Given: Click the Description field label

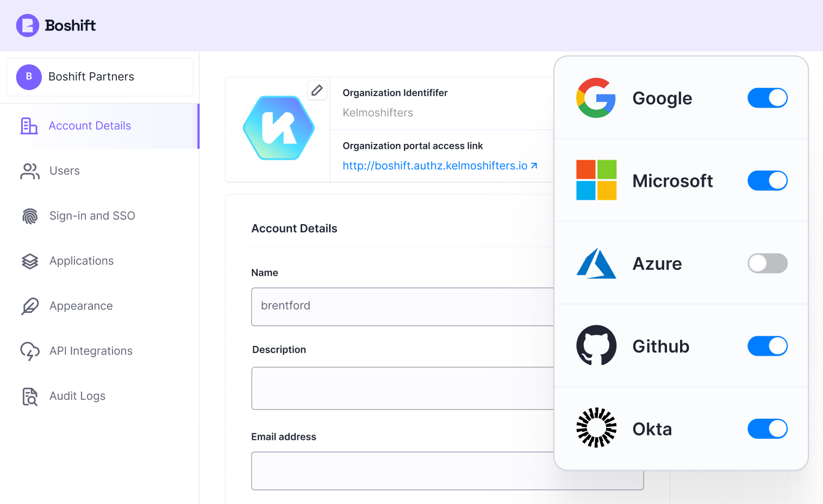Looking at the screenshot, I should coord(279,350).
